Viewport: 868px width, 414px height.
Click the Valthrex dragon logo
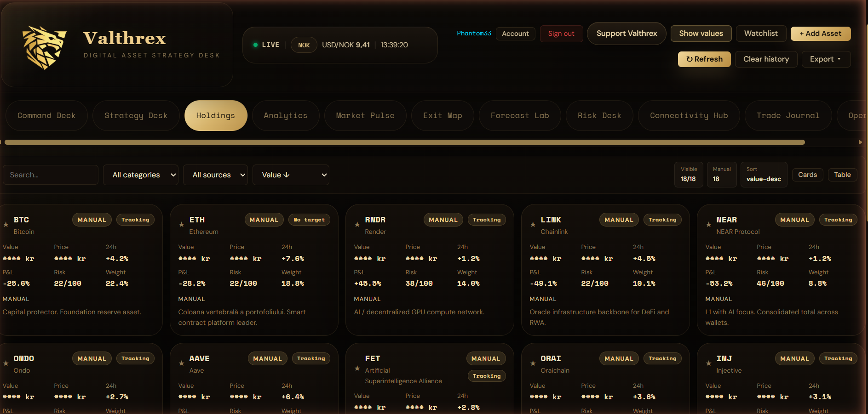[x=45, y=47]
